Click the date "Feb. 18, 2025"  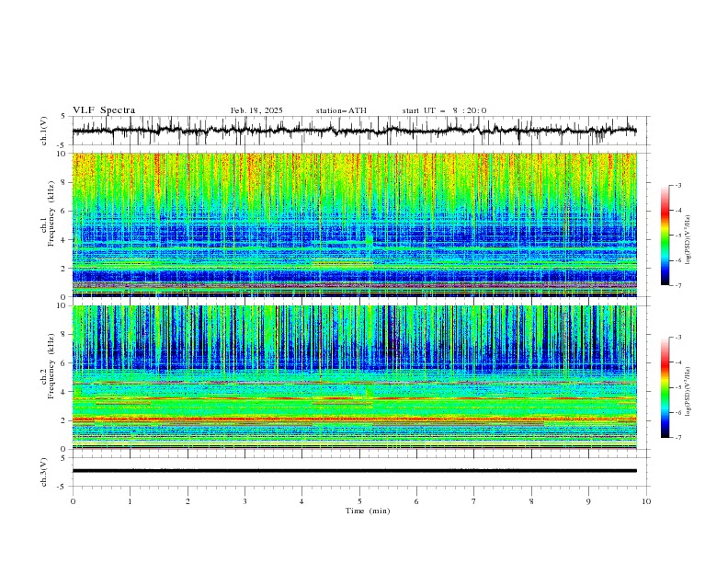(x=256, y=110)
